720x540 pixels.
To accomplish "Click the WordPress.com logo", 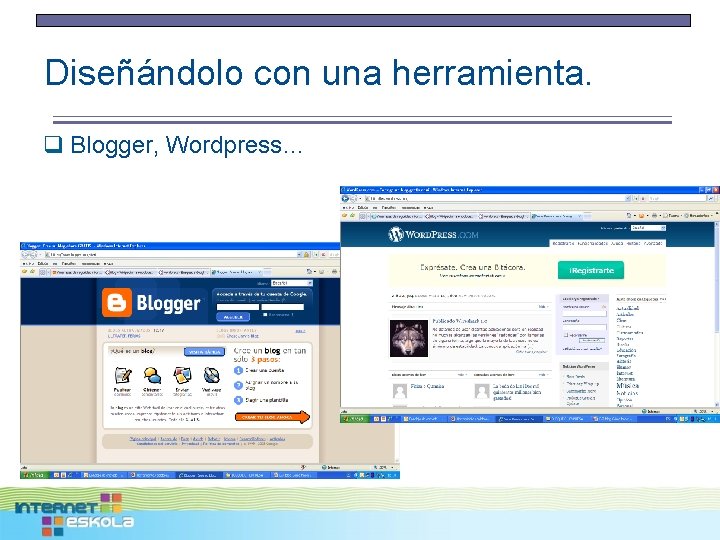I will coord(433,235).
